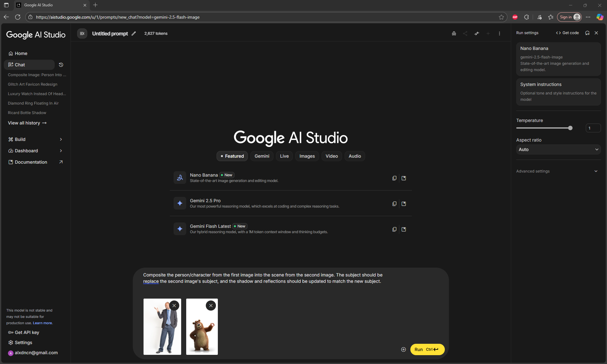Screen dimensions: 607x364
Task: Open the Learn more link
Action: pos(42,323)
